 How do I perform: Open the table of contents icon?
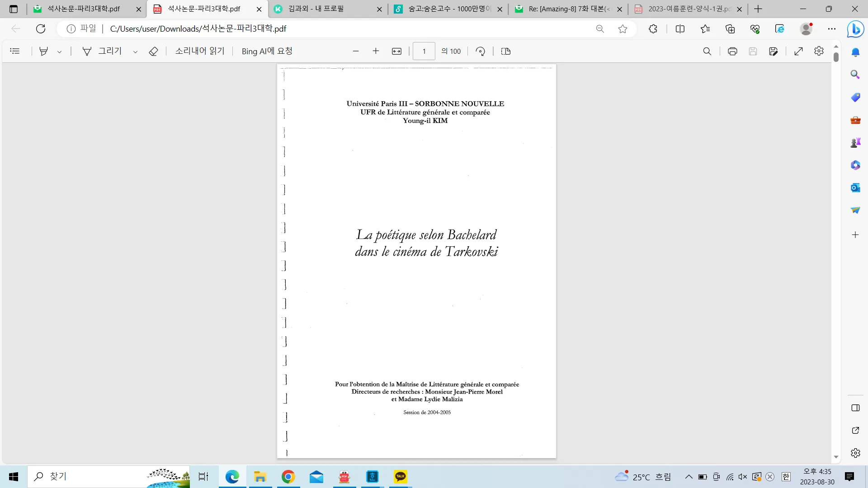pos(15,51)
